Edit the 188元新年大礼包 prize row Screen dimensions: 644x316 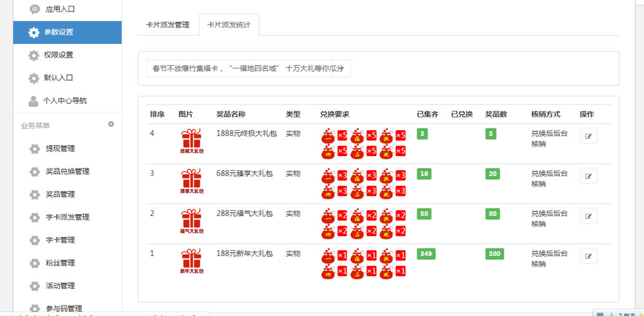point(588,256)
